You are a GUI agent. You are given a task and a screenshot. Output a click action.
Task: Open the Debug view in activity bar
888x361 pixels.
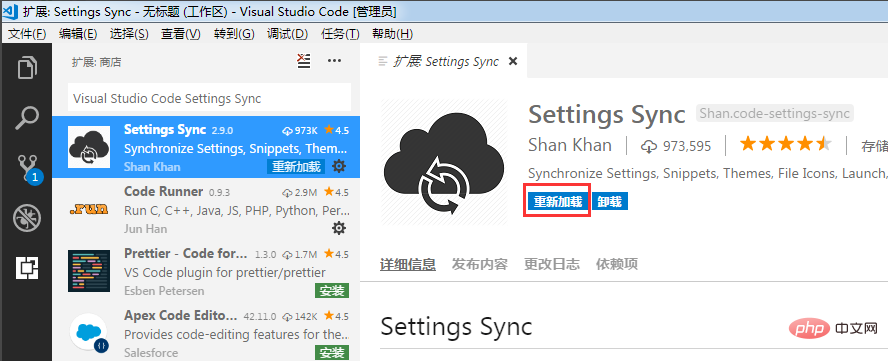click(27, 218)
